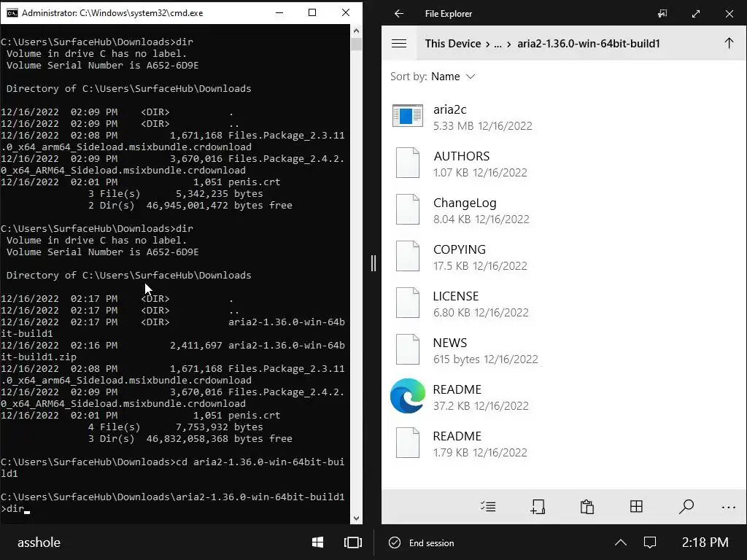This screenshot has height=560, width=747.
Task: Click the '5.33 MB 12/16/2022' details text
Action: click(x=483, y=126)
